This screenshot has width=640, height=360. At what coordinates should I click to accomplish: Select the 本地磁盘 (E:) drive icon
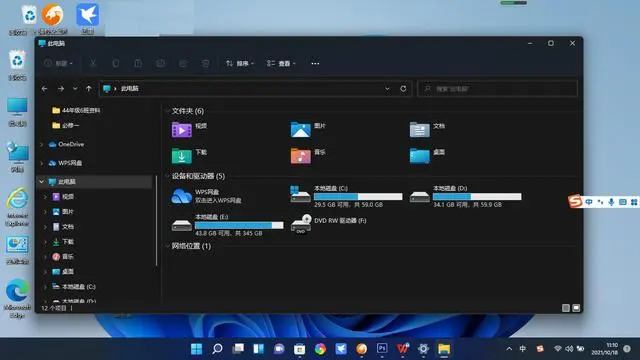tap(182, 225)
